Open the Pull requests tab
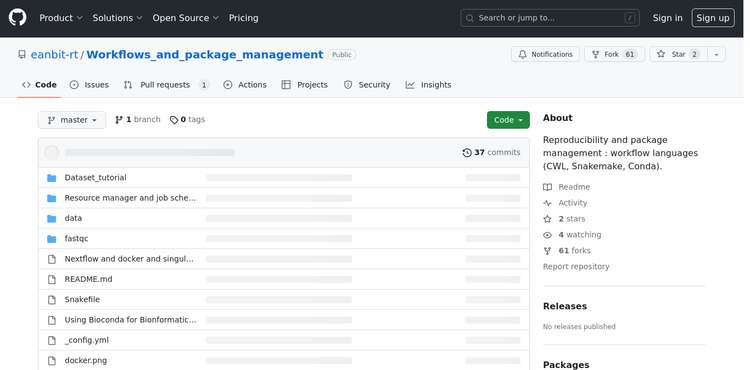750x370 pixels. pyautogui.click(x=166, y=85)
